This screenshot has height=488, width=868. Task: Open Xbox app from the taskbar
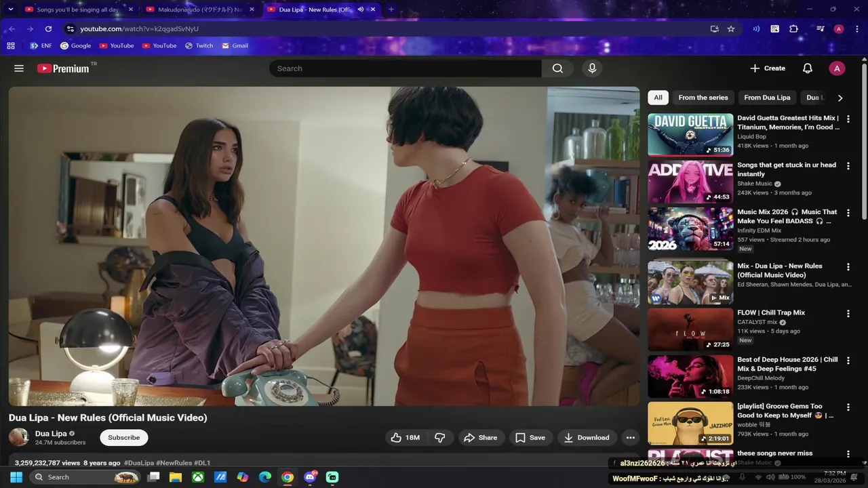tap(197, 477)
